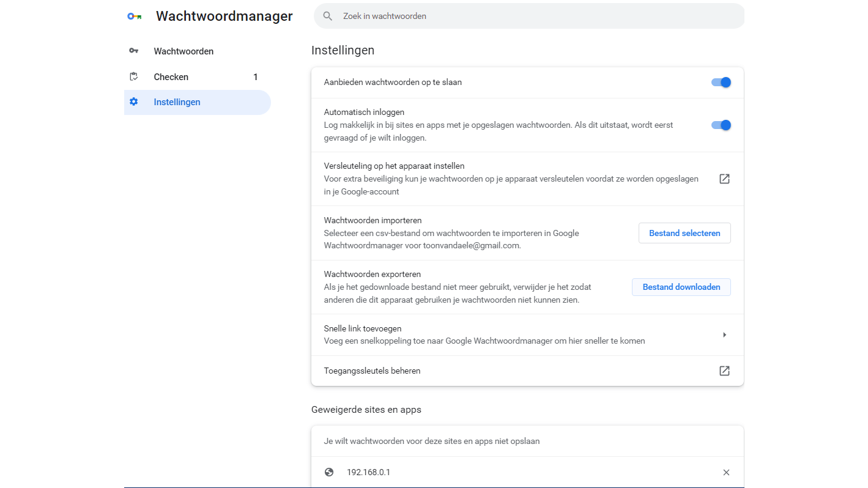The height and width of the screenshot is (488, 868).
Task: Open the Wachtwoorden section in the sidebar
Action: point(184,51)
